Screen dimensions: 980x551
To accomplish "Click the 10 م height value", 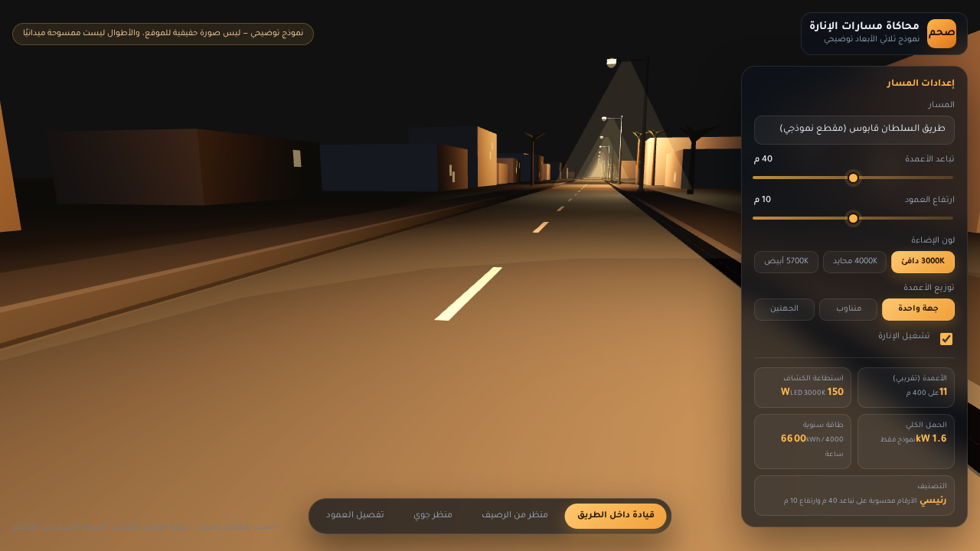I will point(763,200).
